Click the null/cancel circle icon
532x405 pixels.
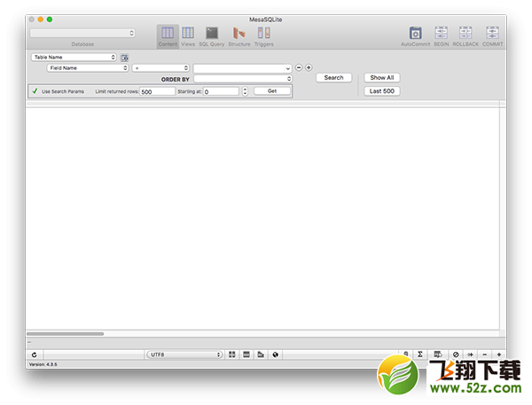click(456, 354)
